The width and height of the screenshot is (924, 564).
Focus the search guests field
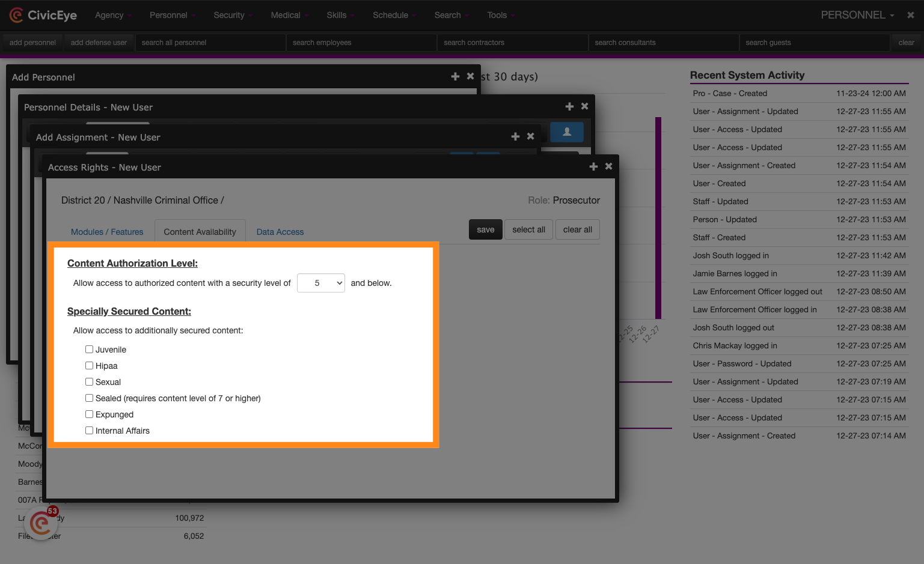point(815,43)
